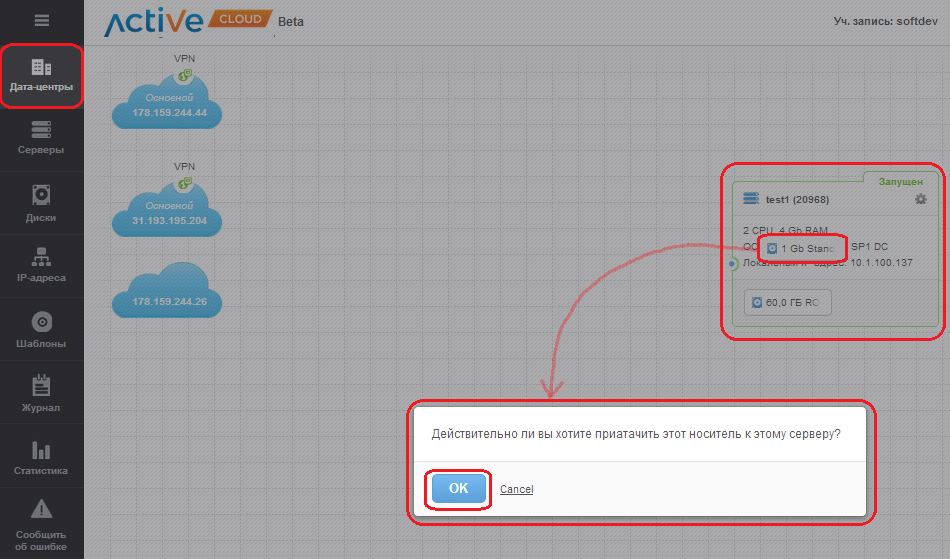Select the 1 Gb Standard disk chip

point(800,247)
